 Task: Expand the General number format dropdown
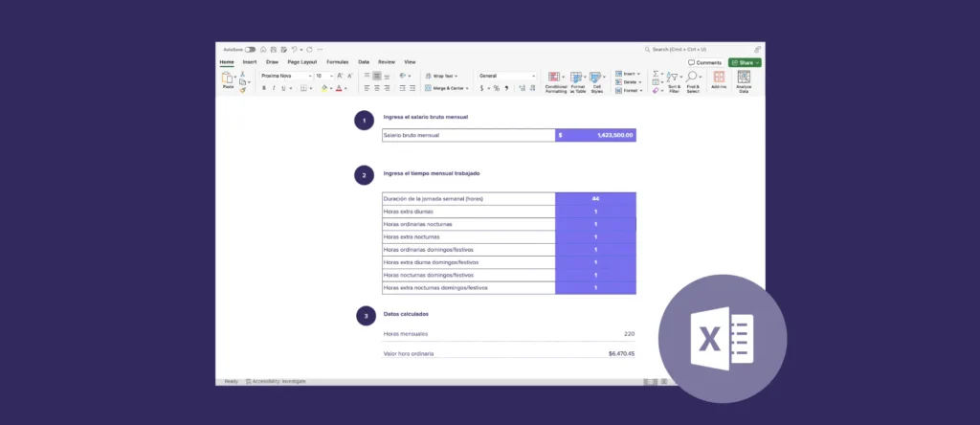pos(533,76)
